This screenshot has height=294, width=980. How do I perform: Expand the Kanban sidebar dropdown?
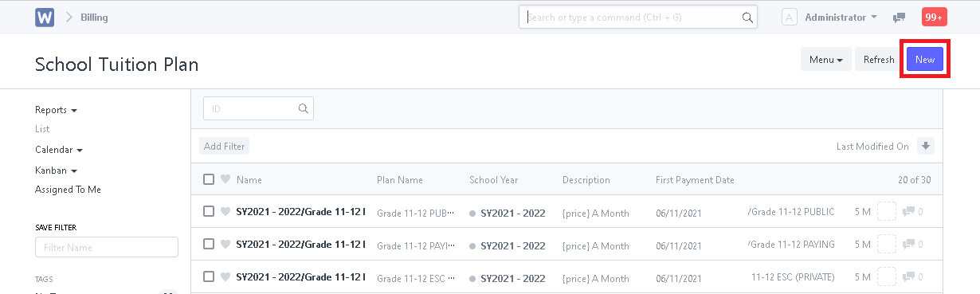point(56,171)
